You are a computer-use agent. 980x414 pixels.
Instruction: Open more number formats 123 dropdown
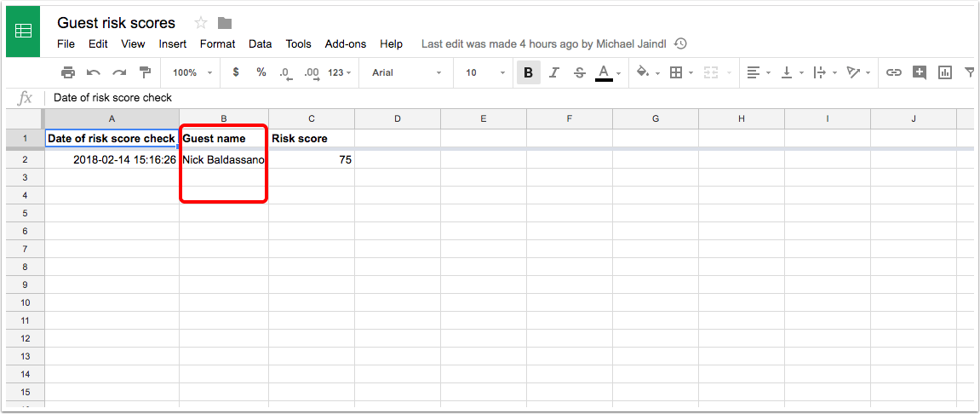point(339,72)
